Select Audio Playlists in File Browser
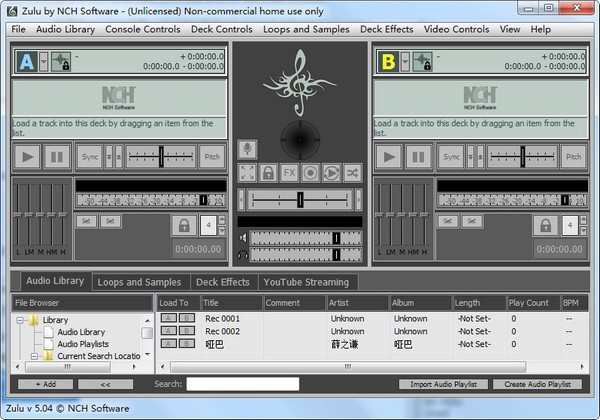The image size is (600, 420). 83,344
